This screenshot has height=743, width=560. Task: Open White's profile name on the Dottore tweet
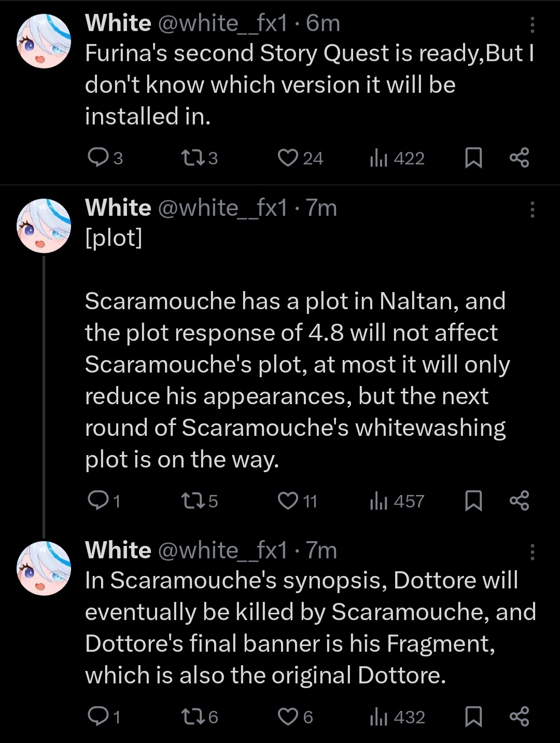pos(118,550)
